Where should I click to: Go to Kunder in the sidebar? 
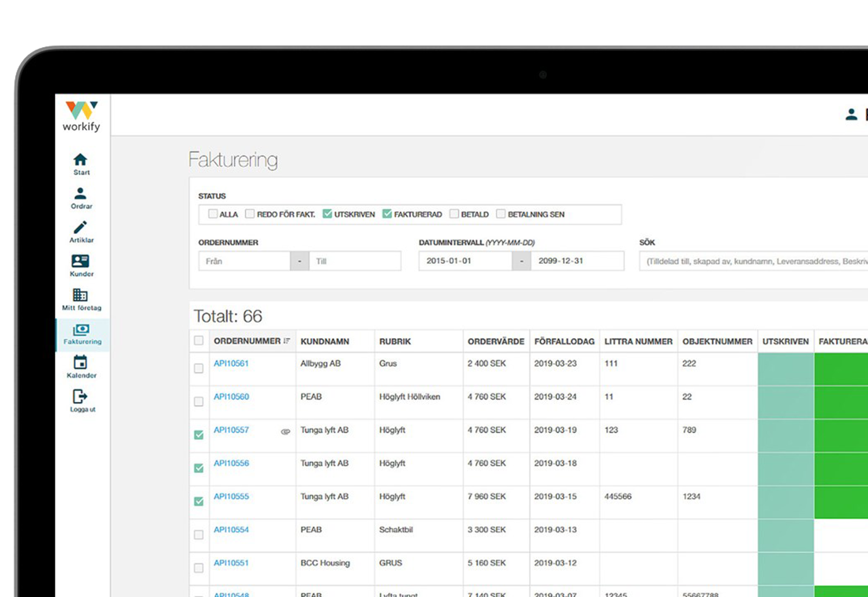[80, 262]
